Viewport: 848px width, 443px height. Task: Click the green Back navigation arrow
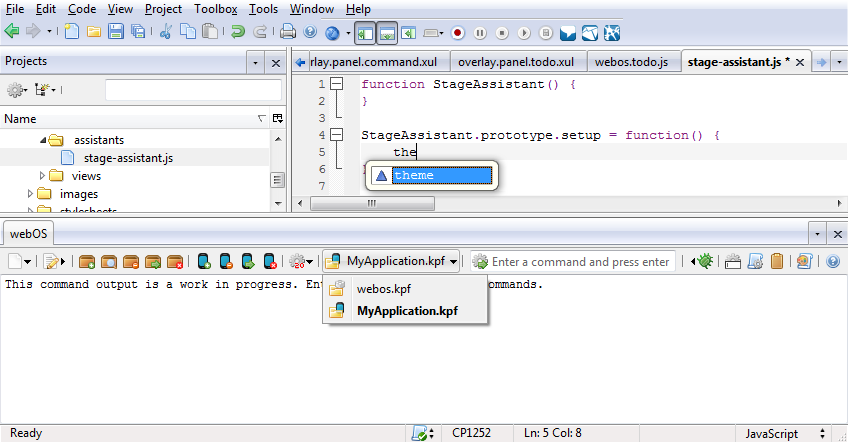(x=12, y=32)
